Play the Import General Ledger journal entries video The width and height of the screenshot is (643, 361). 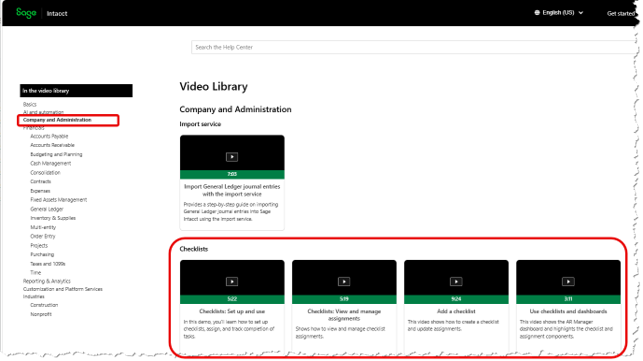(x=232, y=157)
